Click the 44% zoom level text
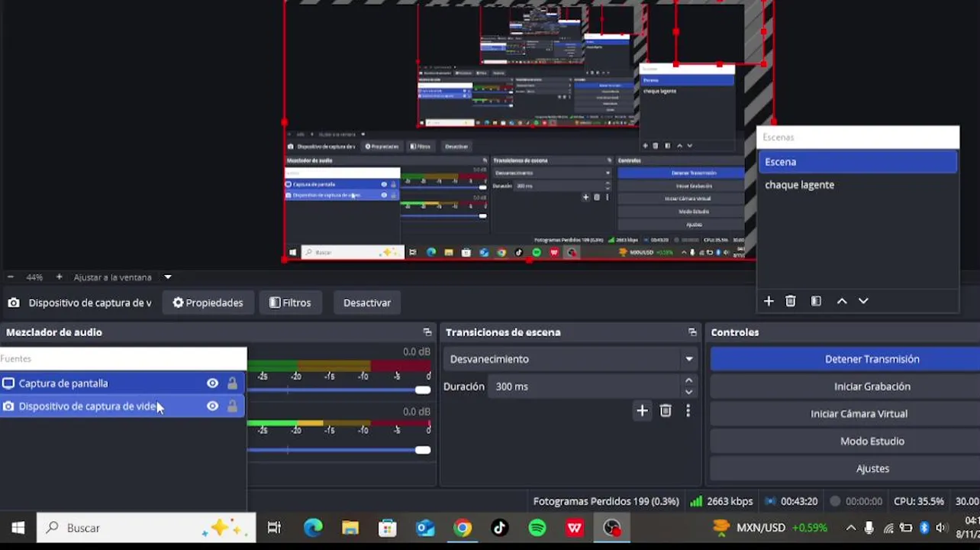This screenshot has height=550, width=980. click(34, 277)
